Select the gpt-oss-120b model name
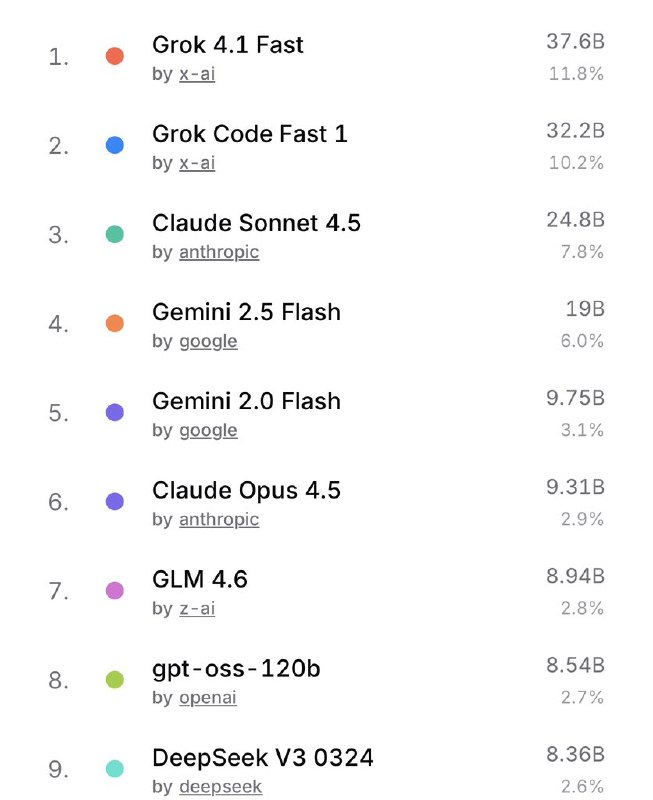Image resolution: width=653 pixels, height=800 pixels. point(236,668)
